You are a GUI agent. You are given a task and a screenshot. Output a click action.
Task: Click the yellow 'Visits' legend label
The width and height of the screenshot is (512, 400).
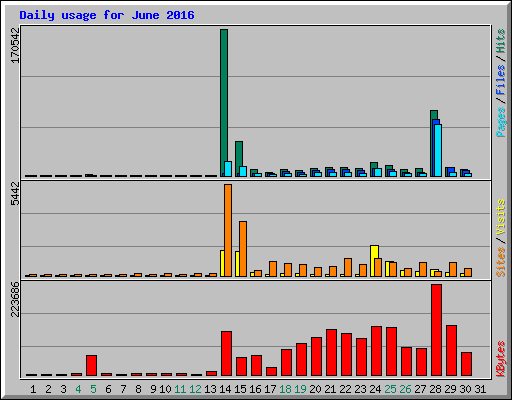501,218
